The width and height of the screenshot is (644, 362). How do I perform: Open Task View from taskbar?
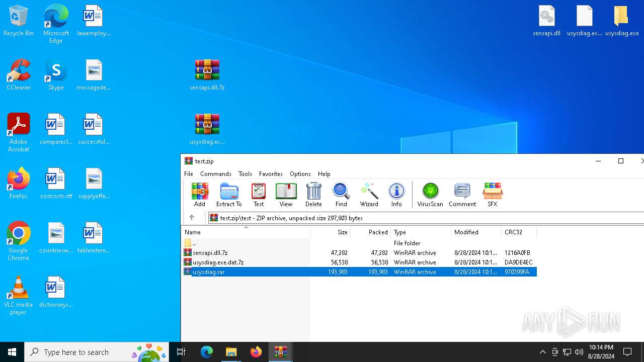point(181,352)
